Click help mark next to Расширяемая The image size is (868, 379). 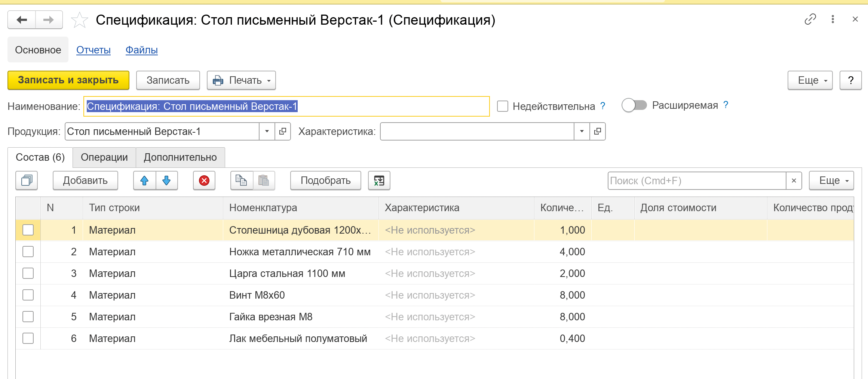(x=726, y=105)
